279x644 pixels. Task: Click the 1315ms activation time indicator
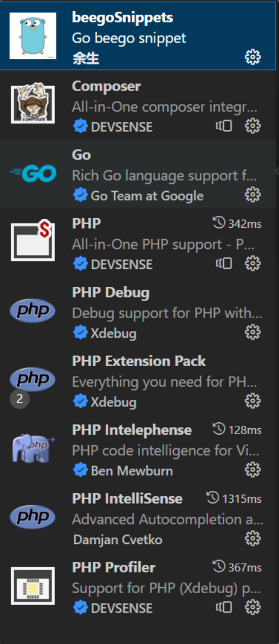[234, 498]
